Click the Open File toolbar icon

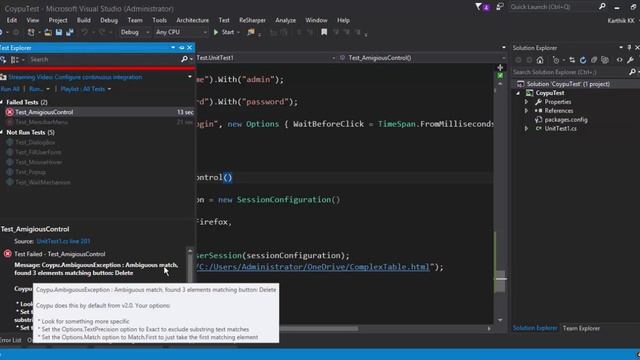coord(48,32)
